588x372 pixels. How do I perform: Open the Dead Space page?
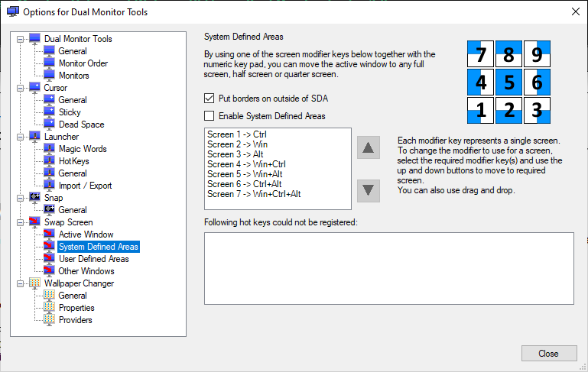pyautogui.click(x=81, y=125)
